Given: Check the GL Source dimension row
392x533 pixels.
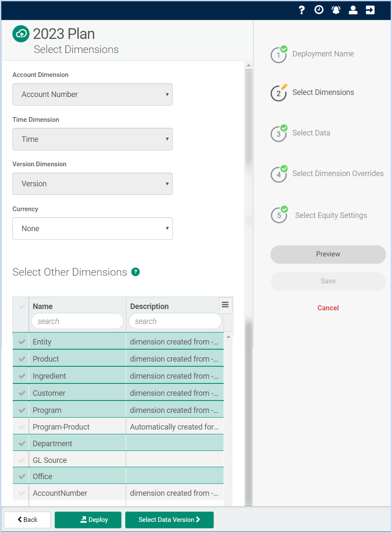Looking at the screenshot, I should 21,460.
